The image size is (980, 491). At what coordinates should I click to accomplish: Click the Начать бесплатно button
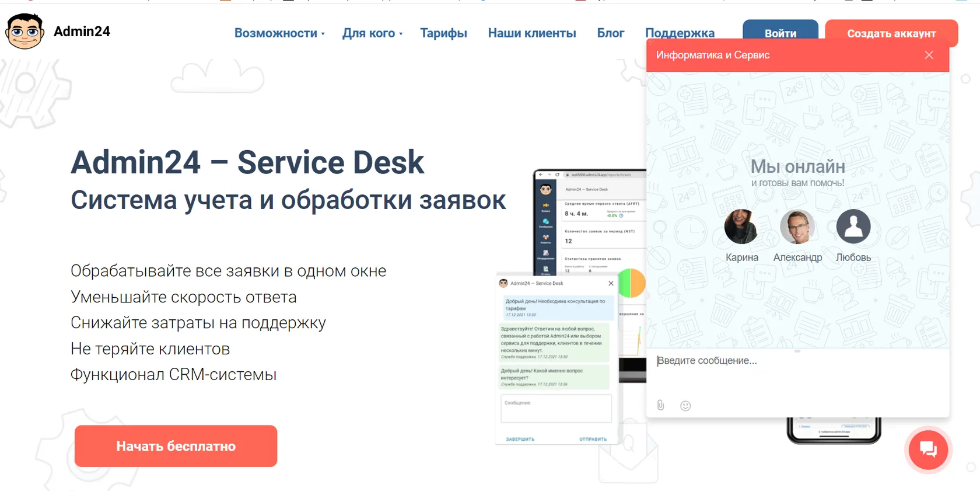click(x=176, y=446)
